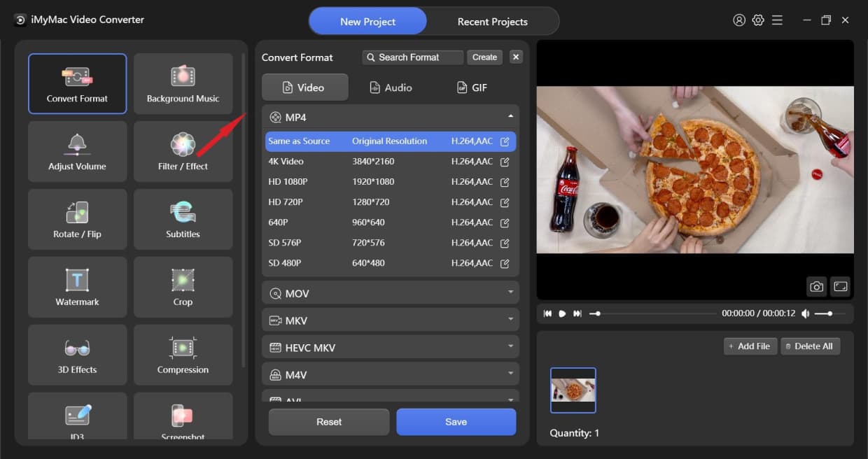Play the preview video
The image size is (868, 459).
click(562, 313)
